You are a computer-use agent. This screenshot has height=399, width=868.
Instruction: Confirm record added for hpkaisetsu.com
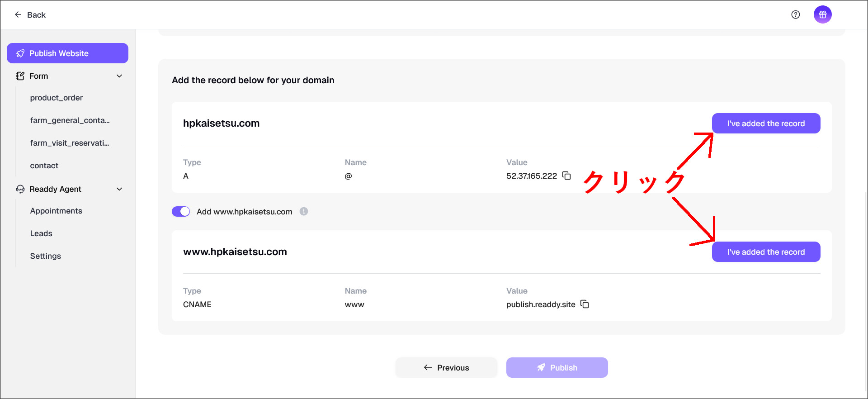[766, 123]
